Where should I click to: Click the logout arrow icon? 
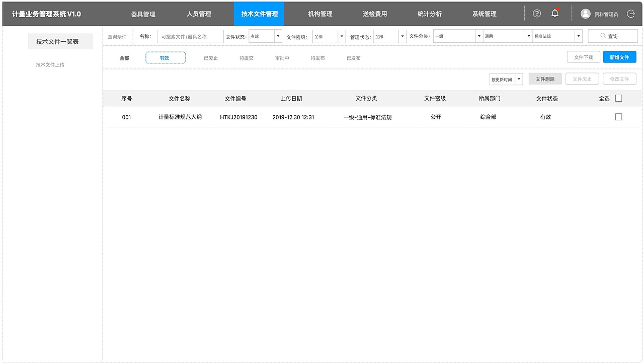(x=631, y=14)
